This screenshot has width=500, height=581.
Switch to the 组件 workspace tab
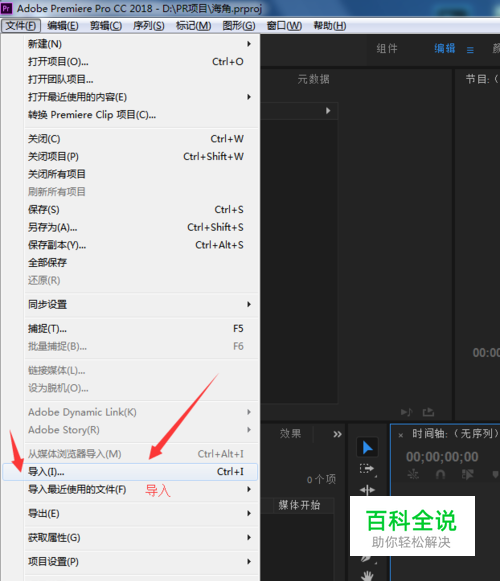click(x=387, y=49)
